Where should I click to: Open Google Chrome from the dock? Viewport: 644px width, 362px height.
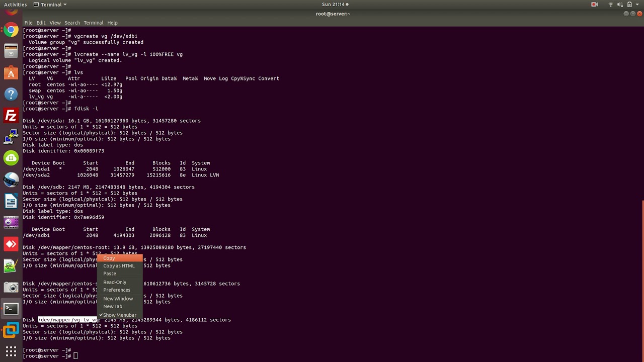pyautogui.click(x=11, y=30)
